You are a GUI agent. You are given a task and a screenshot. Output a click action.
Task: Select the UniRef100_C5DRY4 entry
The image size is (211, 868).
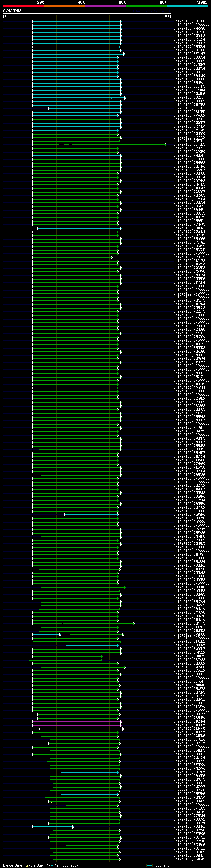(190, 275)
